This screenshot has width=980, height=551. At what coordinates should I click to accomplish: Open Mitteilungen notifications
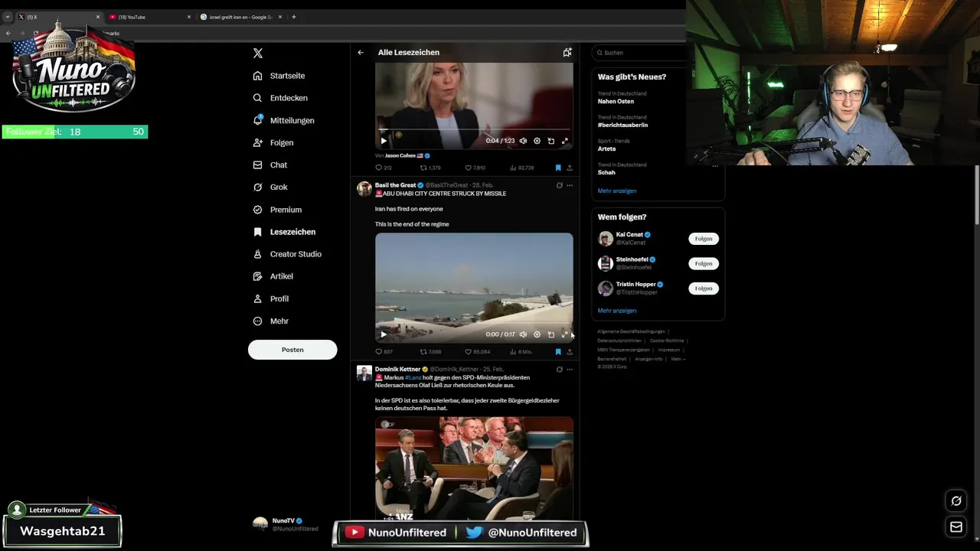coord(283,120)
